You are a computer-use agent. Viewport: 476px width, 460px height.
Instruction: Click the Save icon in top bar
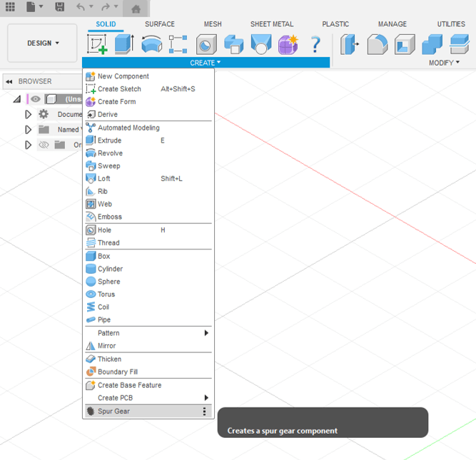[60, 7]
